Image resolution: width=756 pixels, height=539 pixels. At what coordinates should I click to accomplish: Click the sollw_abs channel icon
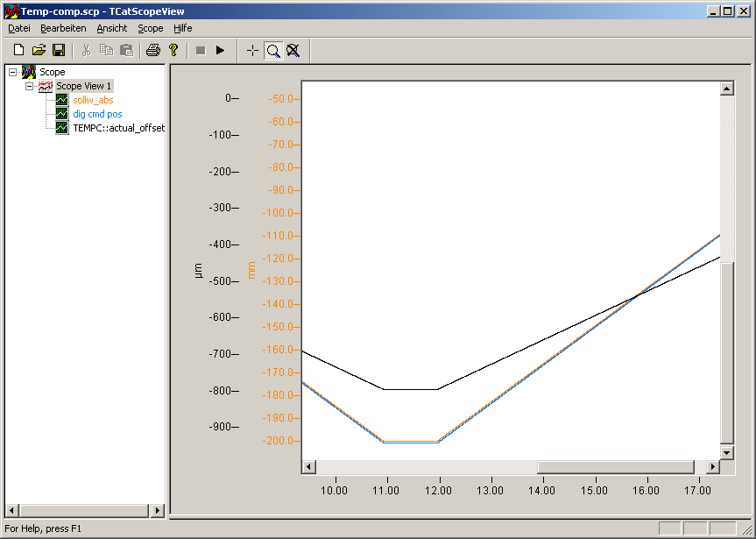(x=62, y=100)
